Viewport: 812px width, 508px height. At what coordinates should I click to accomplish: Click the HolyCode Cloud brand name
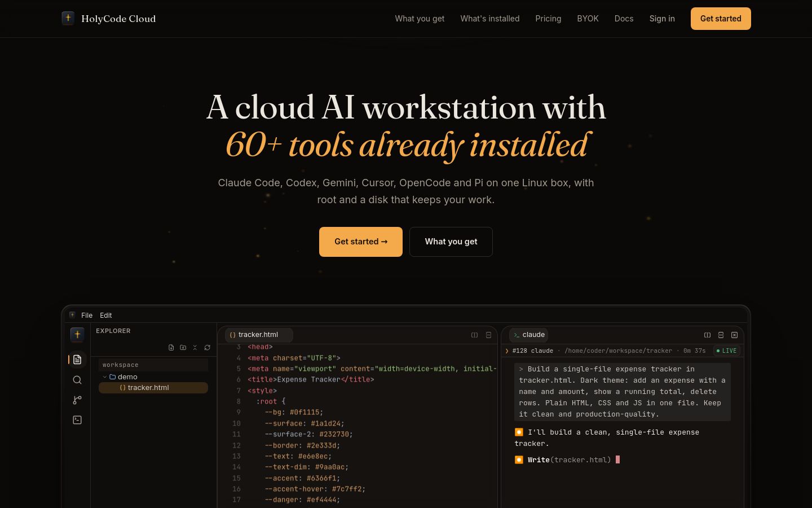(118, 19)
